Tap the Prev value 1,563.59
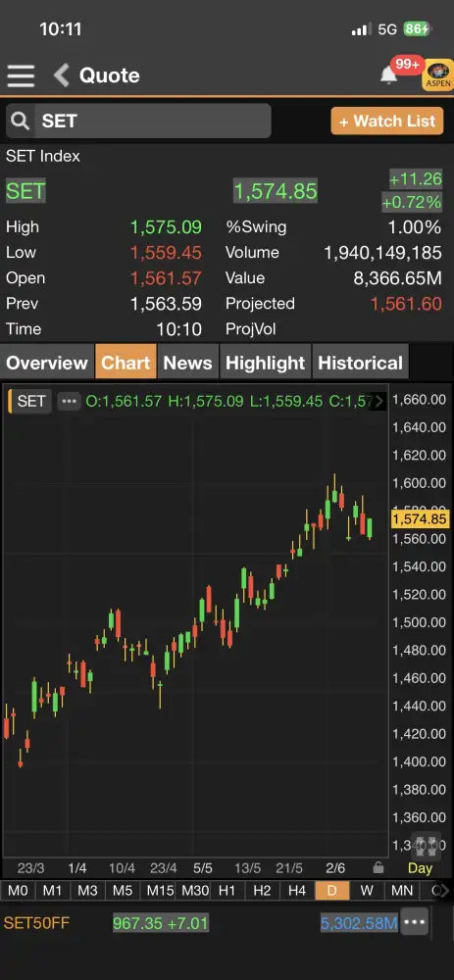The width and height of the screenshot is (454, 980). tap(166, 304)
